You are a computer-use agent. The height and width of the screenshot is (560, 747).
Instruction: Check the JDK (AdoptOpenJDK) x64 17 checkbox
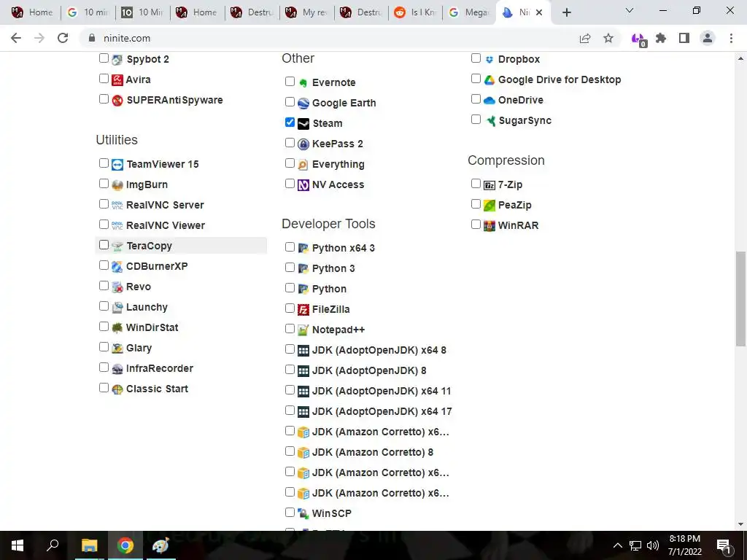click(x=290, y=410)
